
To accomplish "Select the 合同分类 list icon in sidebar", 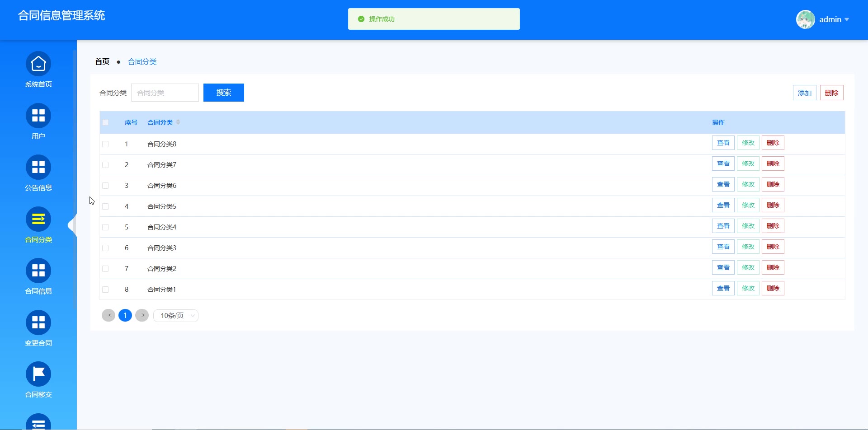I will click(x=38, y=219).
